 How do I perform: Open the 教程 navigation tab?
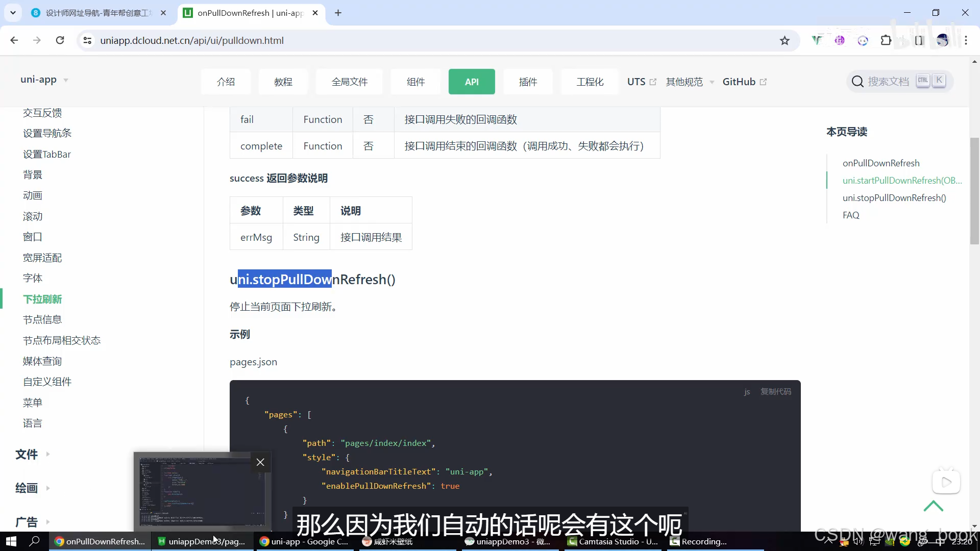[x=283, y=82]
